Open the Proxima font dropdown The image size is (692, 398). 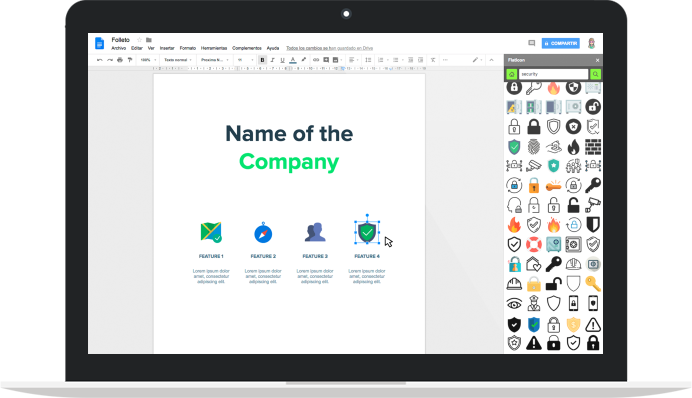click(215, 60)
